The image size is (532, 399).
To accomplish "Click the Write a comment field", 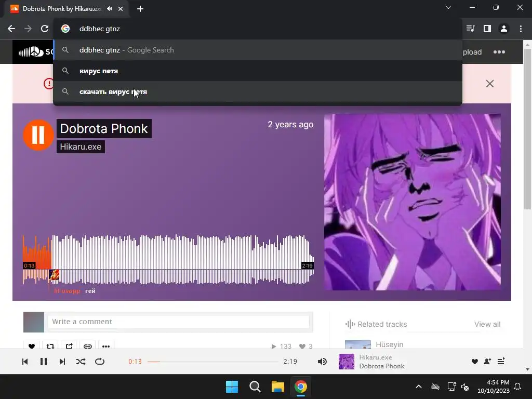I will (179, 322).
